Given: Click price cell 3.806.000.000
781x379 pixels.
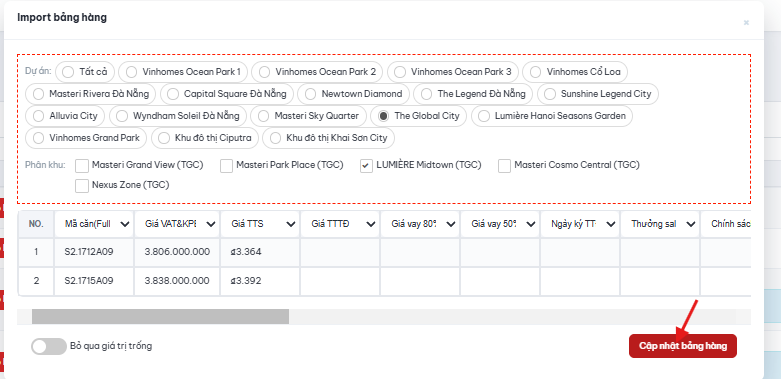Looking at the screenshot, I should (x=177, y=252).
